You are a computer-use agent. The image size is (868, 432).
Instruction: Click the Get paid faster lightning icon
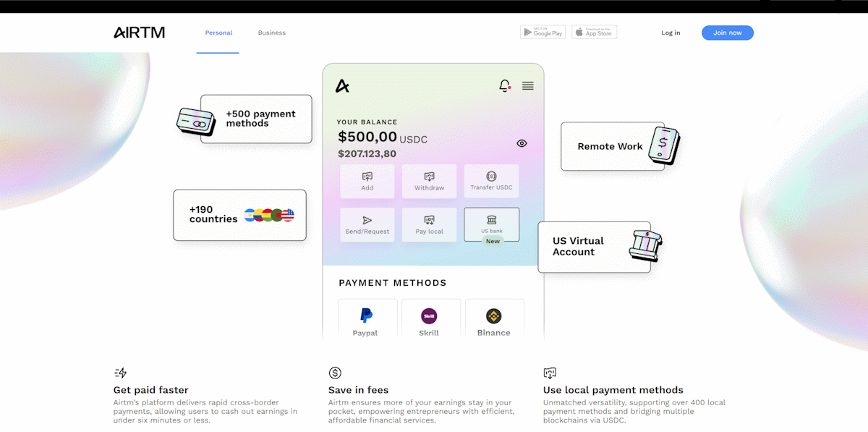tap(121, 373)
